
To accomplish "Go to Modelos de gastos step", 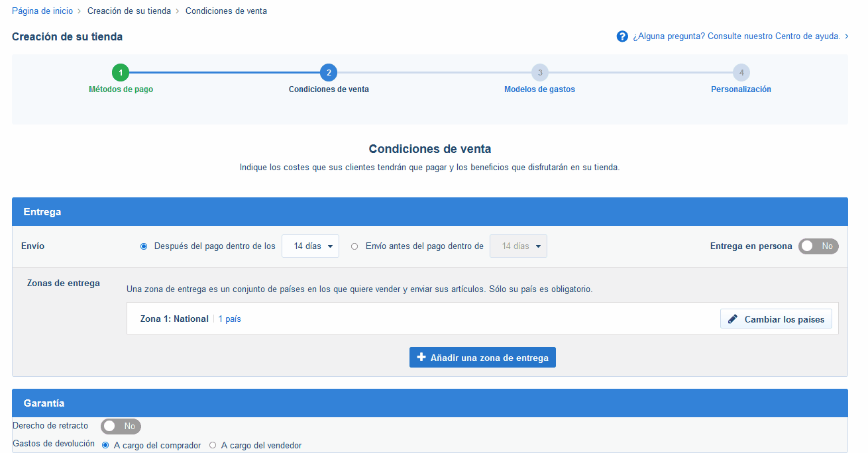I will [x=539, y=89].
